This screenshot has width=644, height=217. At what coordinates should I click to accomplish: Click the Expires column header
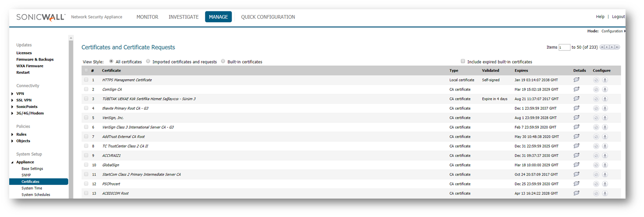[x=521, y=70]
